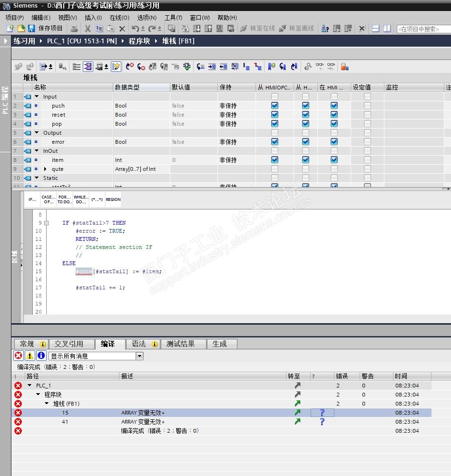Click the Print icon in main toolbar
The height and width of the screenshot is (476, 451).
74,29
